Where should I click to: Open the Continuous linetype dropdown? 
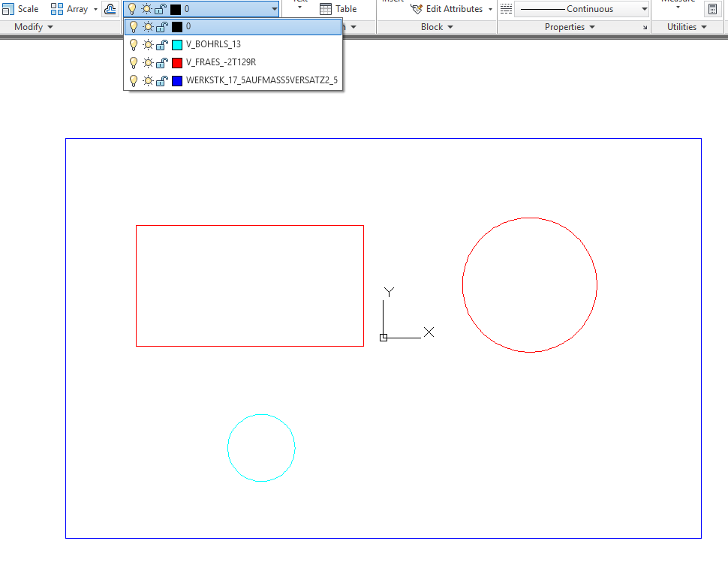pos(644,9)
